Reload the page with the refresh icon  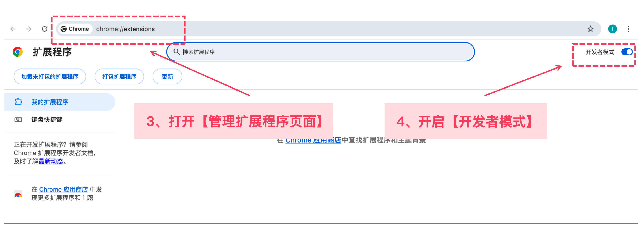click(45, 29)
